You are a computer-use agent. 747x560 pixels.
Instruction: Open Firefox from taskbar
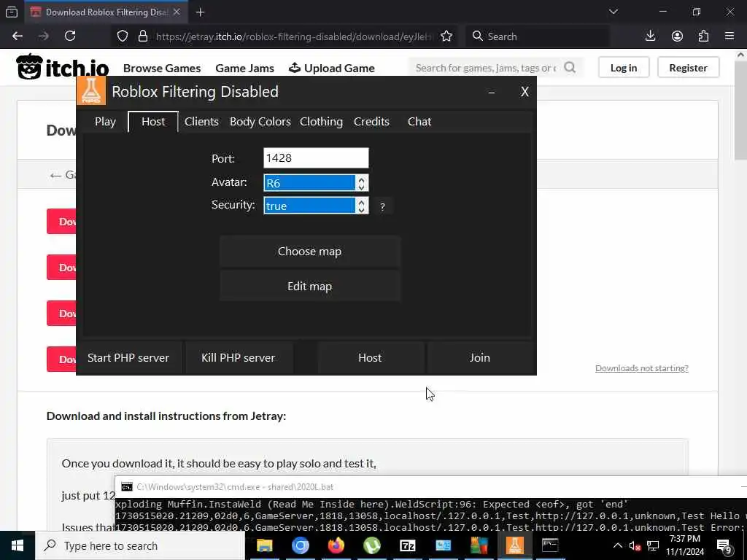pyautogui.click(x=336, y=545)
